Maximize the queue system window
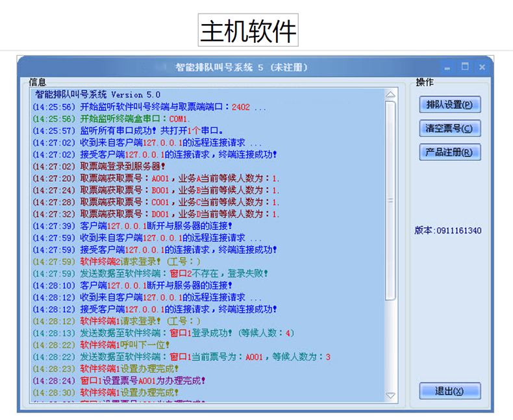513x420 pixels. coord(465,67)
